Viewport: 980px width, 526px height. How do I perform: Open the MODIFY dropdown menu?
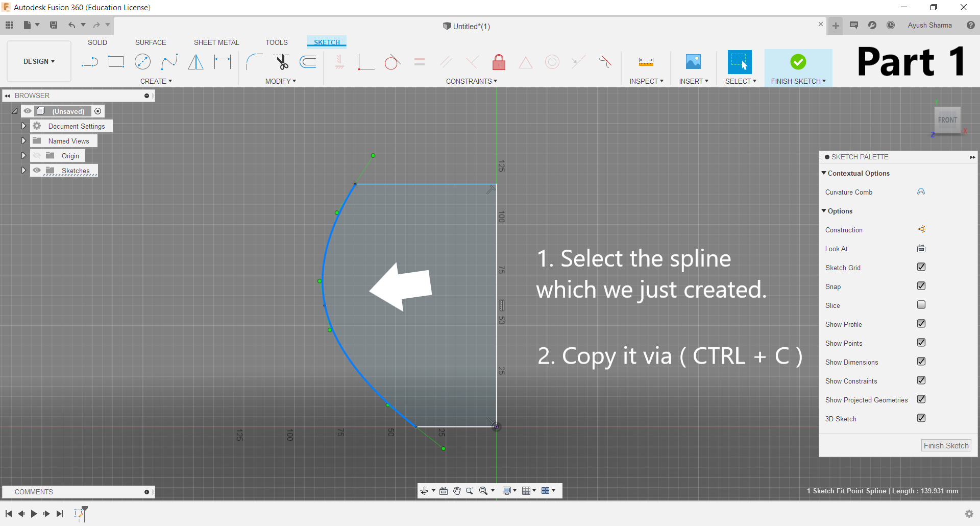pyautogui.click(x=281, y=81)
